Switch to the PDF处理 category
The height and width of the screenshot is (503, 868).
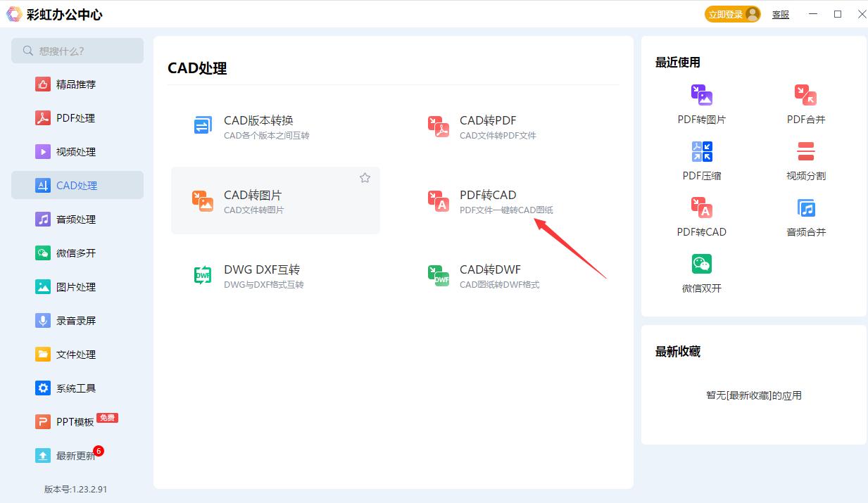pyautogui.click(x=77, y=117)
